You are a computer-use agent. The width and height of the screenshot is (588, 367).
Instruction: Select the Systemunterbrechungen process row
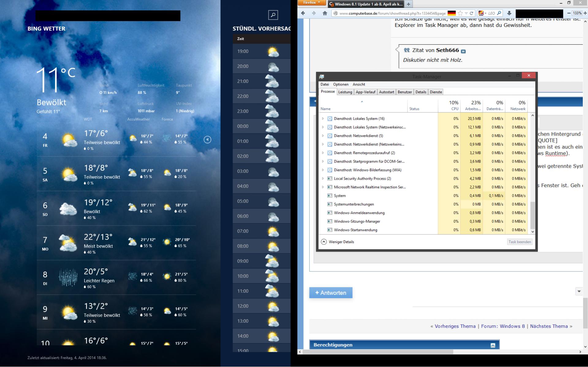(424, 204)
